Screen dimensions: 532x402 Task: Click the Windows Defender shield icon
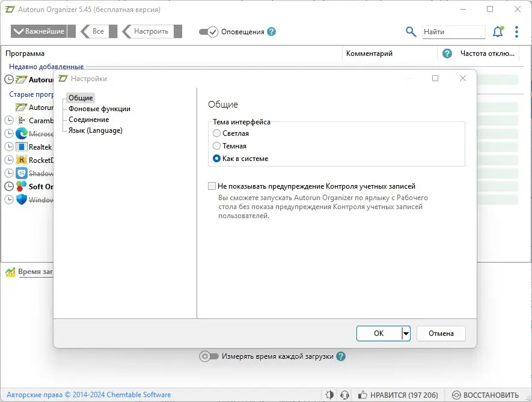click(x=22, y=199)
